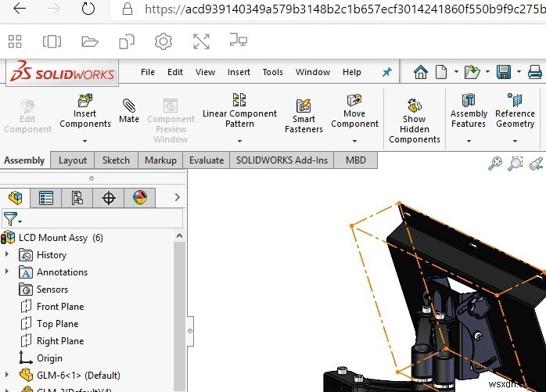The height and width of the screenshot is (392, 546).
Task: Switch to the Layout tab
Action: [73, 160]
